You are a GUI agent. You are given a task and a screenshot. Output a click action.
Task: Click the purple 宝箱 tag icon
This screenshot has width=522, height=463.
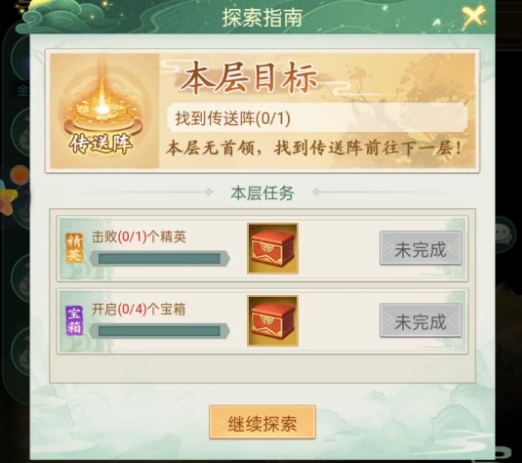[x=74, y=320]
